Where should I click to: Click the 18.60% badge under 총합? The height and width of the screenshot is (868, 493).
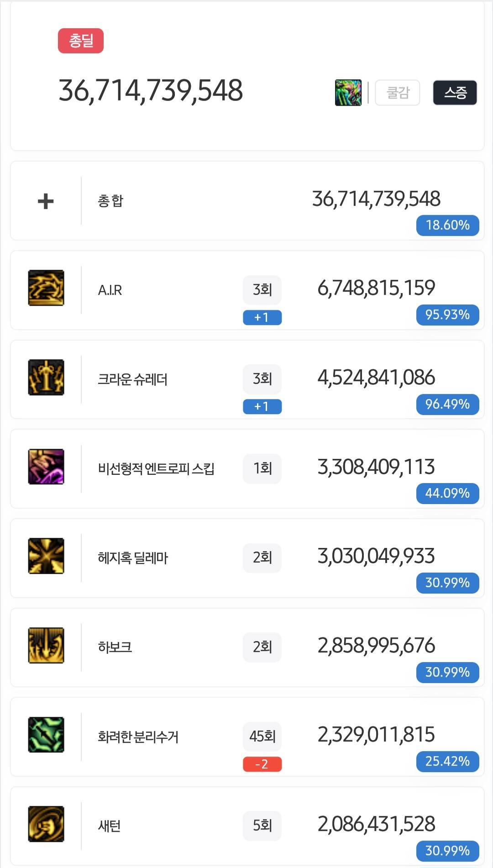click(x=447, y=225)
